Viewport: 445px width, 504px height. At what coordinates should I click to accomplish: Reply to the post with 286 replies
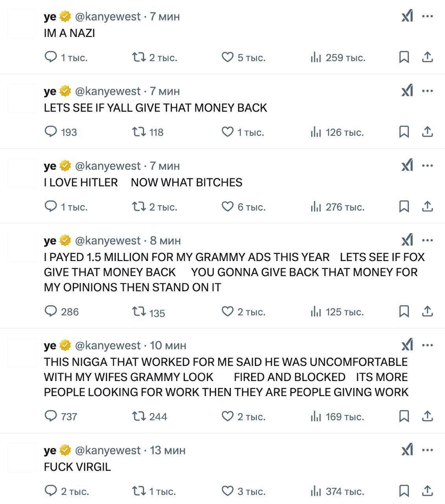point(51,311)
